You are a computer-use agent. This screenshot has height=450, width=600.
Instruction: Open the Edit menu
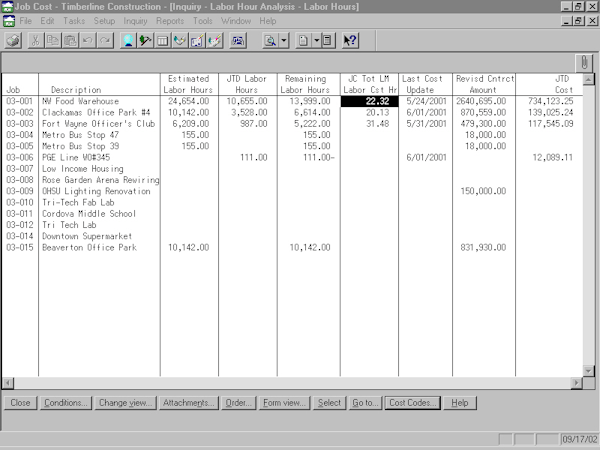point(47,21)
